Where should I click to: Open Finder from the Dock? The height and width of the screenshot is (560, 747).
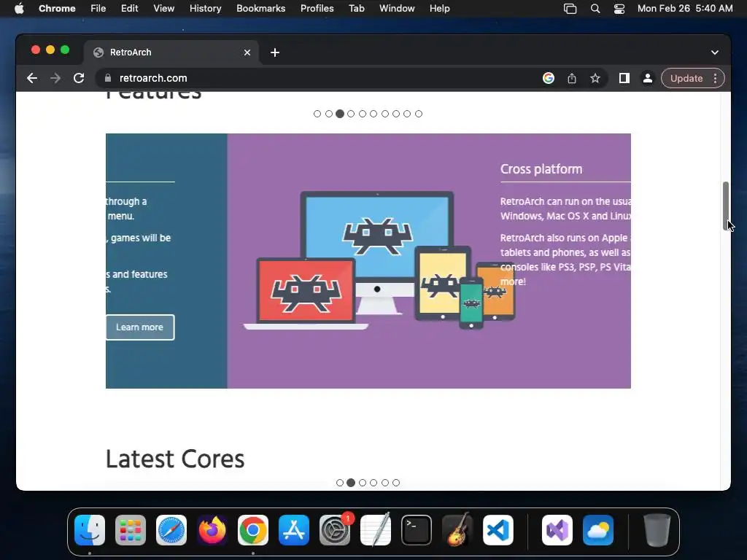90,530
